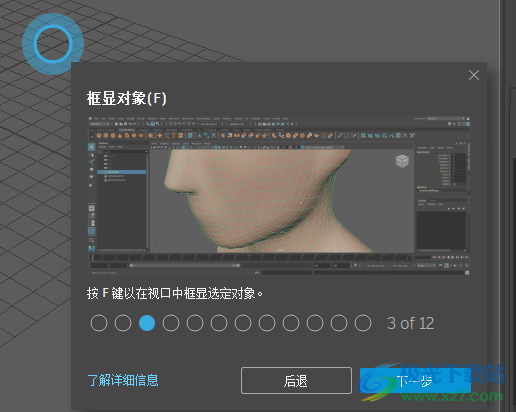Screen dimensions: 516x412
Task: Jump to tutorial step 4 dot
Action: [x=171, y=323]
